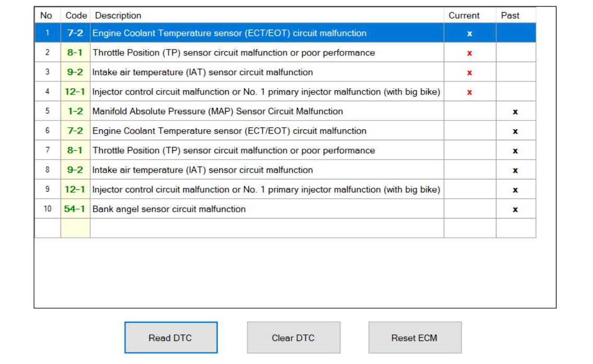
Task: Click the Read DTC button
Action: click(170, 338)
